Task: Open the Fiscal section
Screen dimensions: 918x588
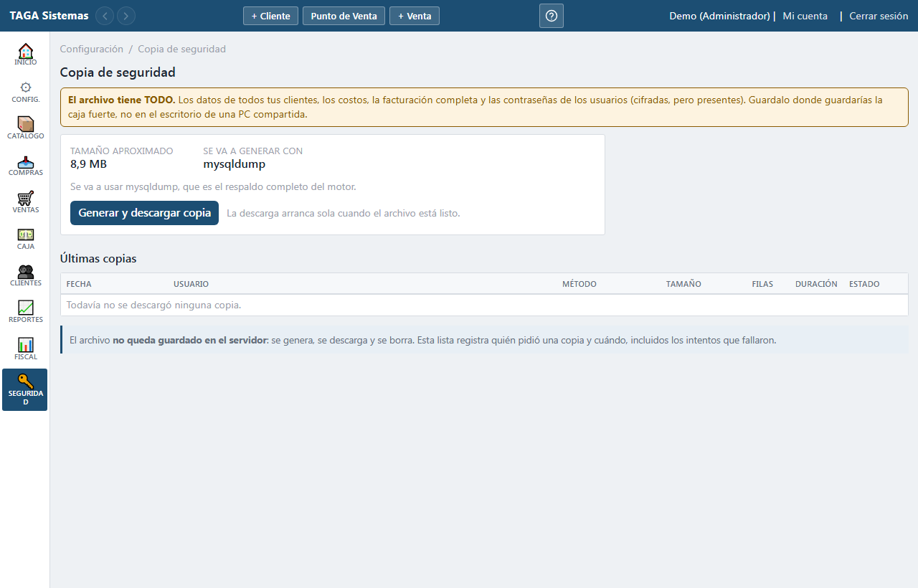Action: [25, 349]
